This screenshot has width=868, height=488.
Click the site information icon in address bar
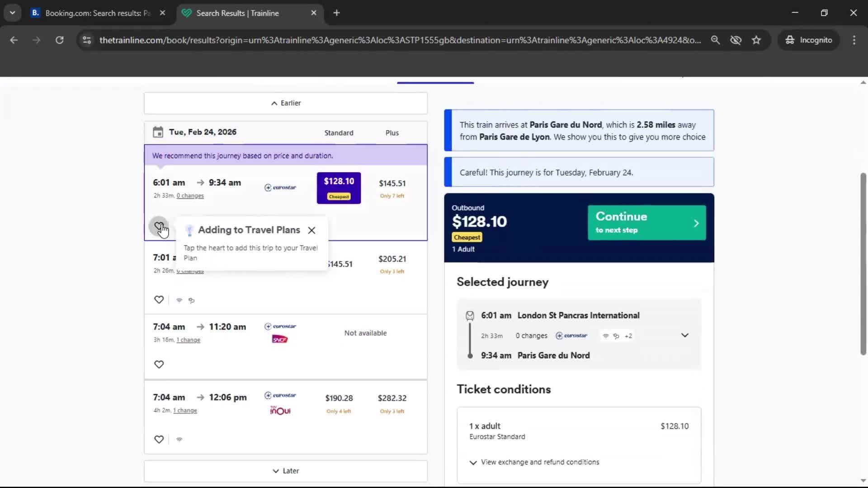tap(87, 40)
